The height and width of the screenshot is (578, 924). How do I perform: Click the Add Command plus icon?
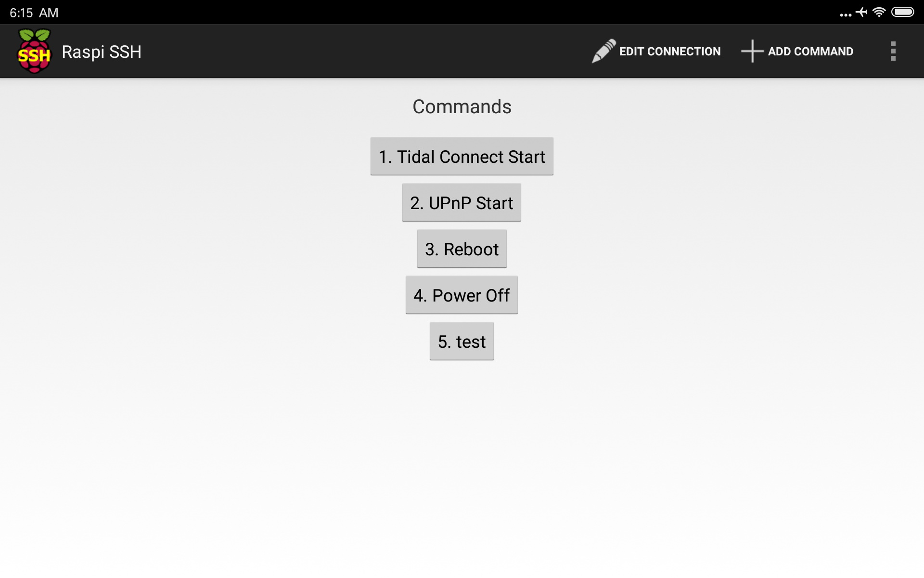tap(751, 51)
